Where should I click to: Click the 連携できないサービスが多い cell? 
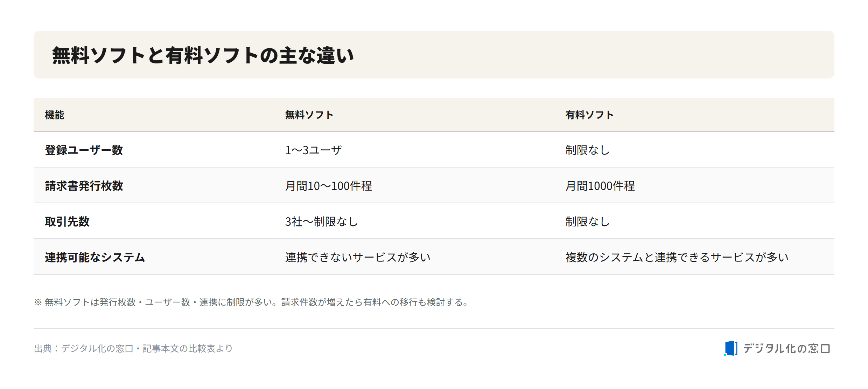pos(358,257)
